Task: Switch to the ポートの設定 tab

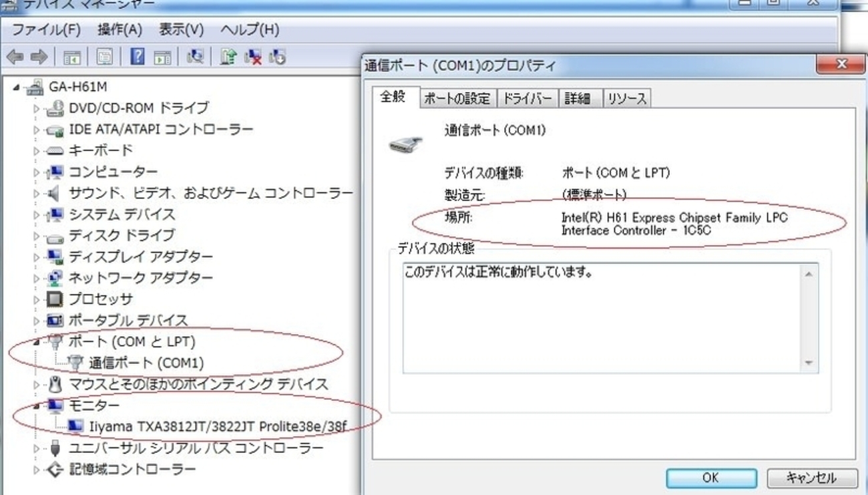Action: click(x=457, y=99)
